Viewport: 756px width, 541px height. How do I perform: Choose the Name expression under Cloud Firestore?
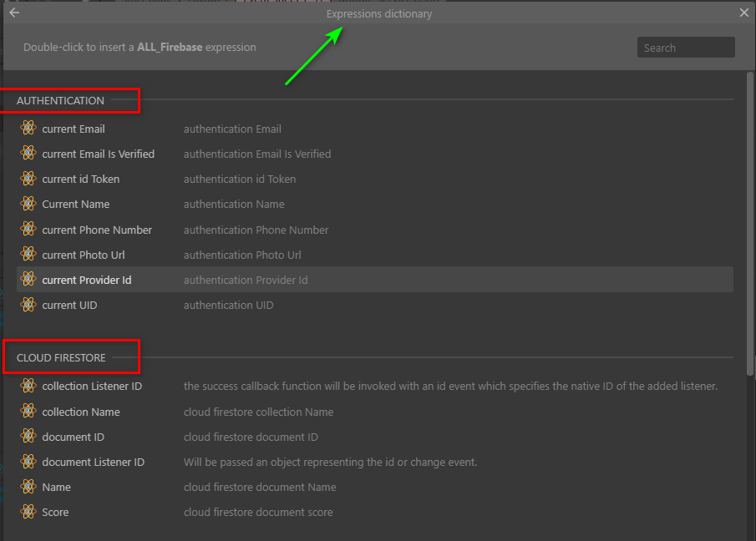[56, 487]
